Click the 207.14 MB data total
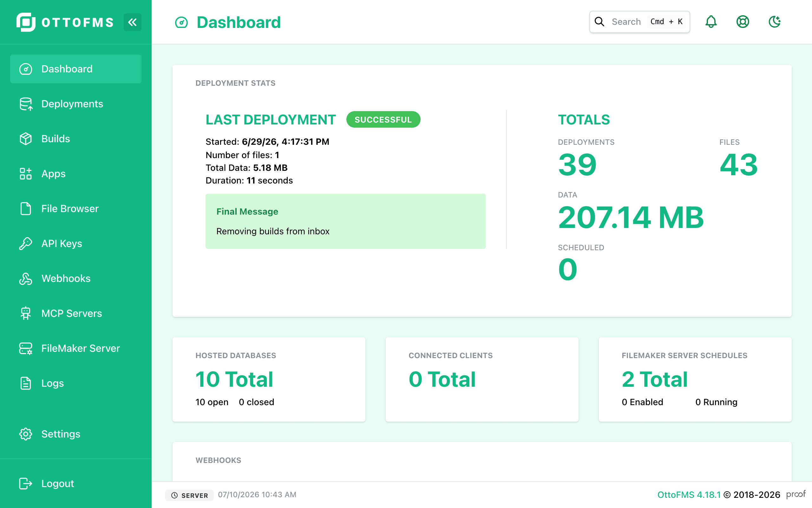The width and height of the screenshot is (812, 508). click(x=631, y=217)
